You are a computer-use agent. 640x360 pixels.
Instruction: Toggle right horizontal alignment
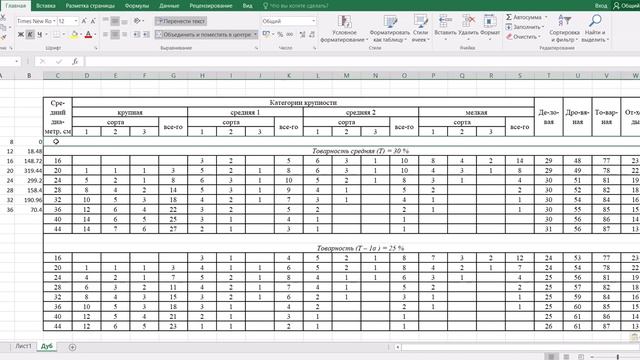point(124,35)
